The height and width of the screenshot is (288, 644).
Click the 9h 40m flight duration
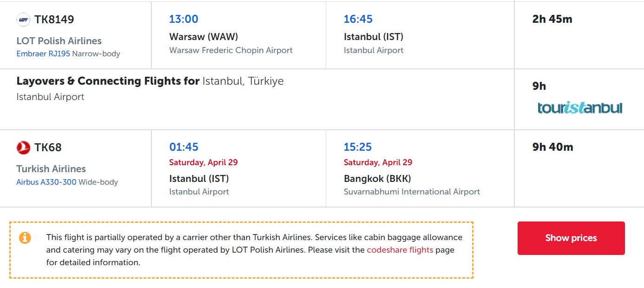[553, 147]
